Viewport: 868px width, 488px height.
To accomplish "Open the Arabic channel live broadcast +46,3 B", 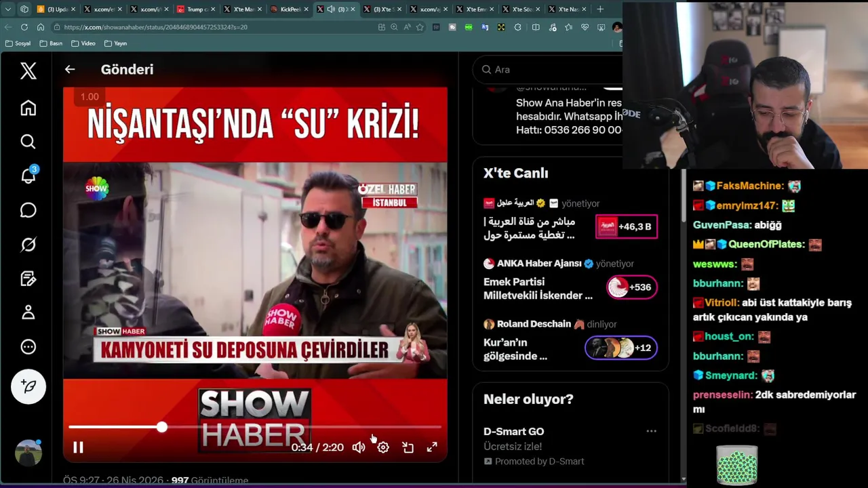I will click(x=626, y=227).
